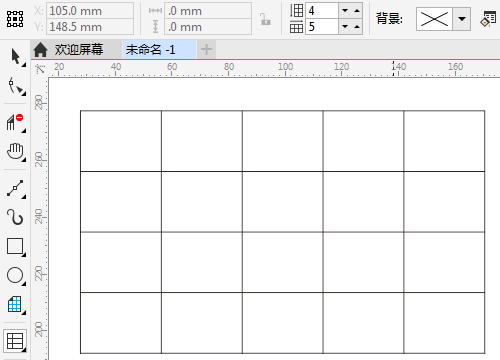Click the bottom-right table cell
The width and height of the screenshot is (500, 360).
click(444, 323)
